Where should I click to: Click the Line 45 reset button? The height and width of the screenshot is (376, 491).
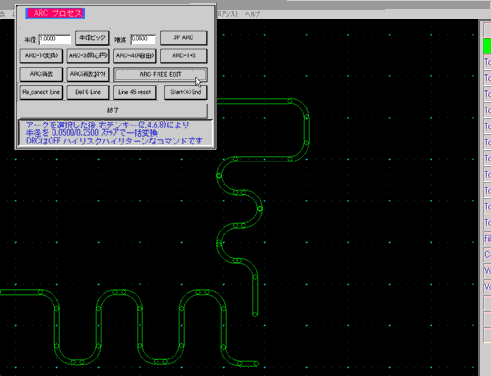(135, 92)
